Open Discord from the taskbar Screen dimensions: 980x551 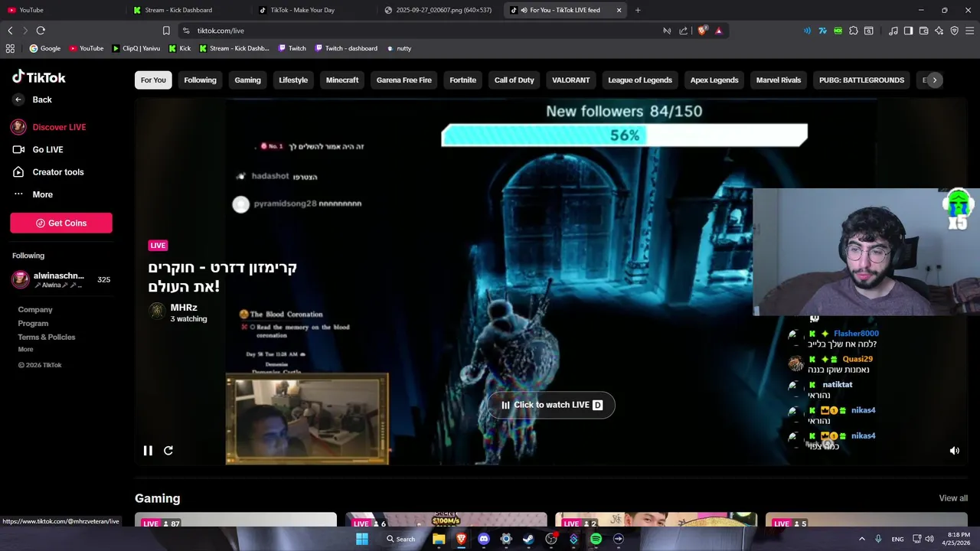click(483, 539)
